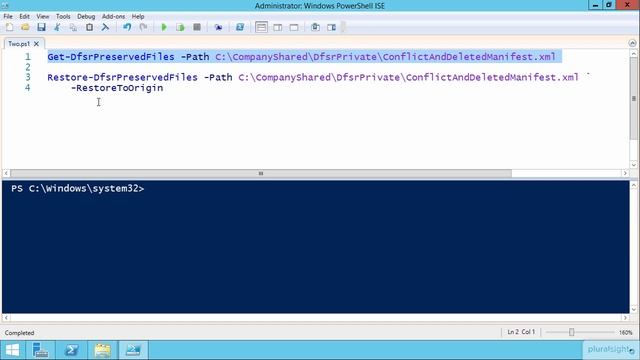Screen dimensions: 640x360
Task: Open the Edit menu
Action: coord(24,16)
